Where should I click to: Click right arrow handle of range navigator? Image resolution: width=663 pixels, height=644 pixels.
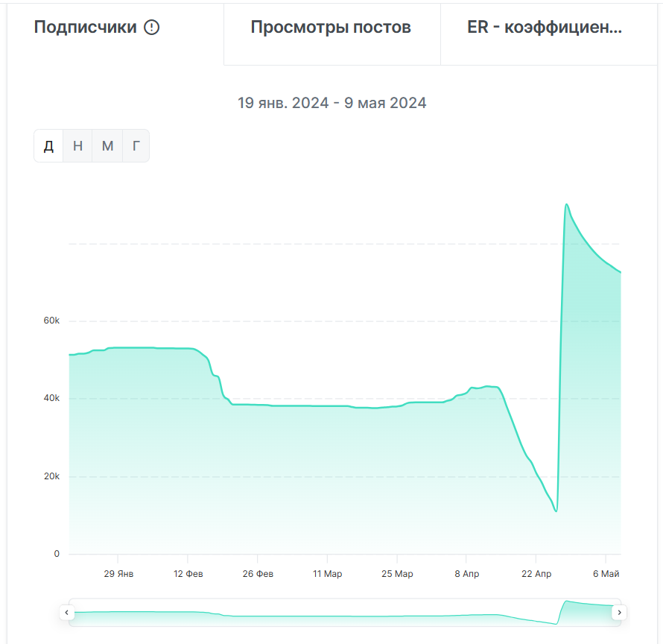coord(619,613)
